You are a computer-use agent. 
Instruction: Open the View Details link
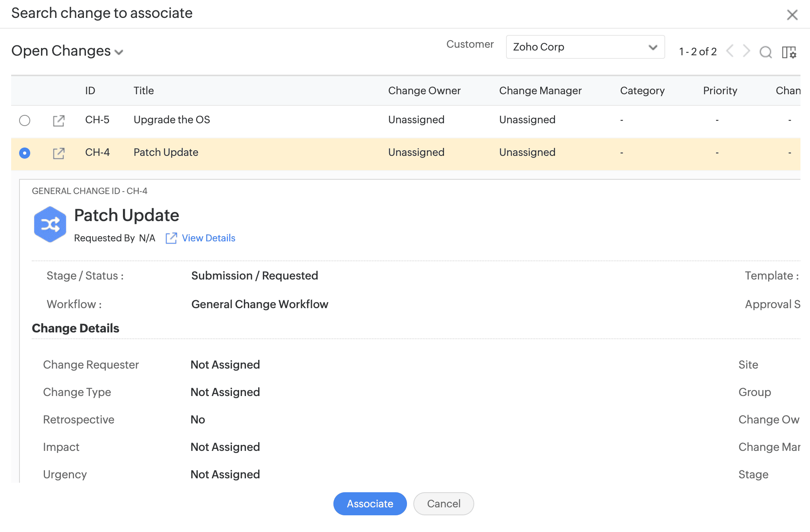pos(208,238)
